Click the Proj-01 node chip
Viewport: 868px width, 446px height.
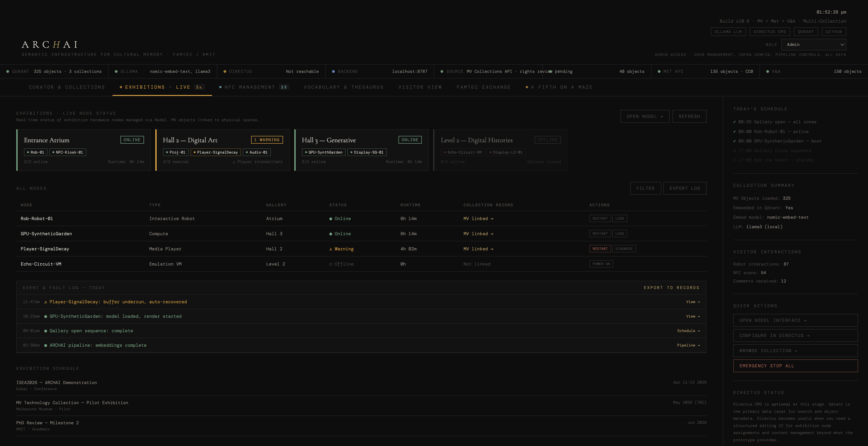[x=176, y=152]
